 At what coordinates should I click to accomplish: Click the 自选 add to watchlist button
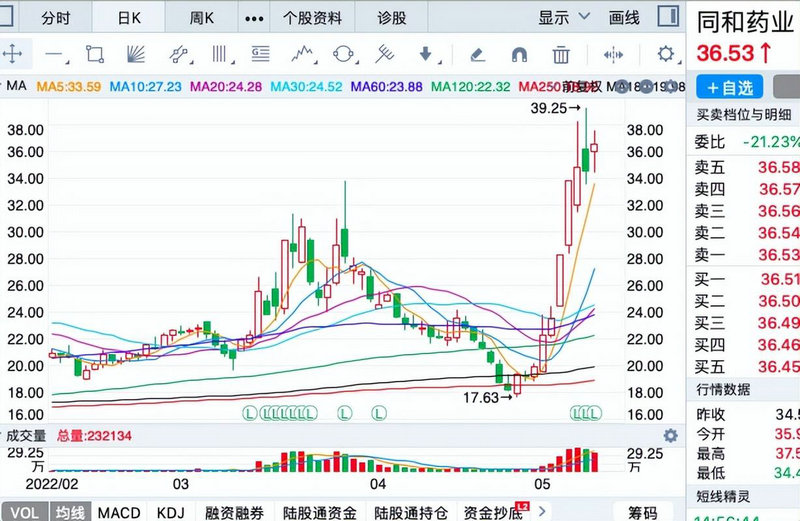(x=730, y=87)
